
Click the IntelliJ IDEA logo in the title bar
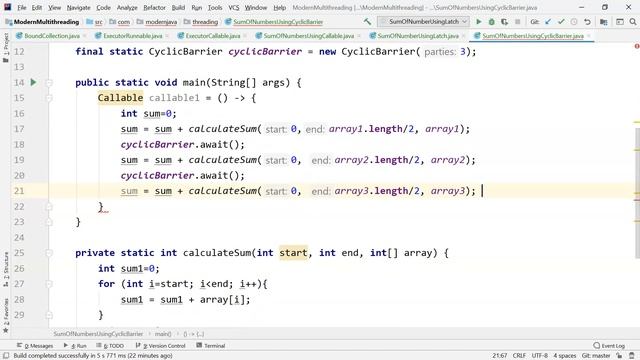point(7,7)
